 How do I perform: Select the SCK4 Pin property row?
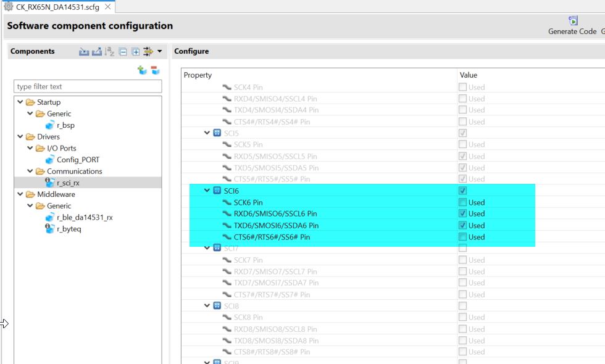point(393,87)
